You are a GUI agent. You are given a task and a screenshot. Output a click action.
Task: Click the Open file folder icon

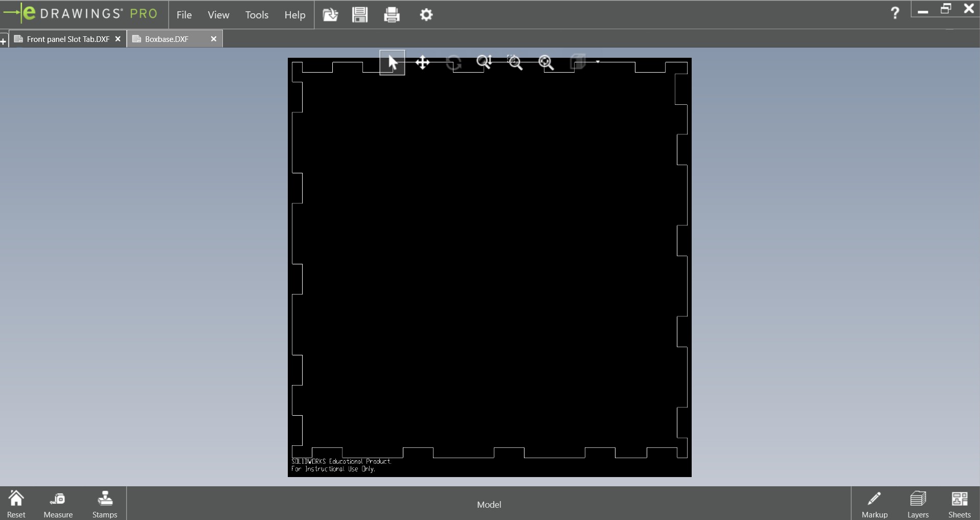tap(330, 15)
